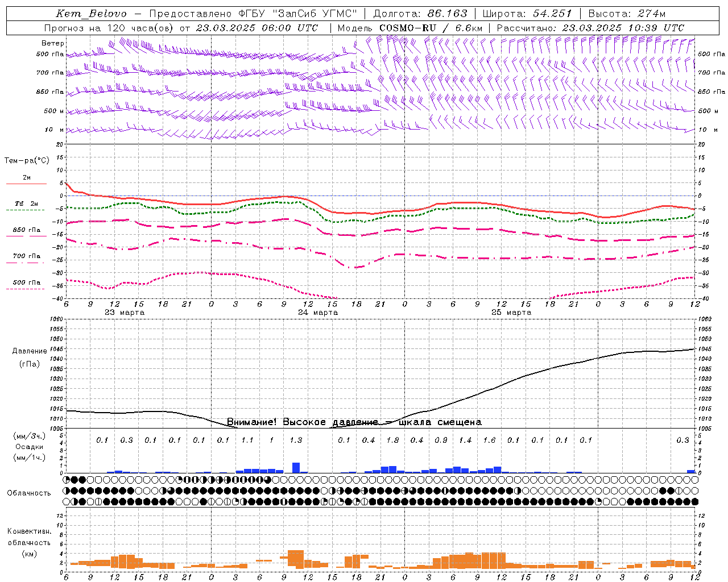Image resolution: width=728 pixels, height=582 pixels.
Task: Select the 1.4 precipitation value
Action: [465, 440]
